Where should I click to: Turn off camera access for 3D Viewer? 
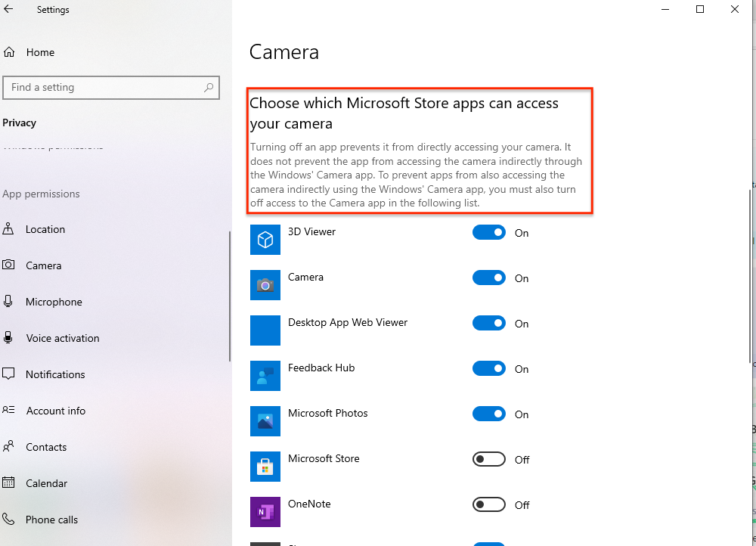click(x=489, y=232)
